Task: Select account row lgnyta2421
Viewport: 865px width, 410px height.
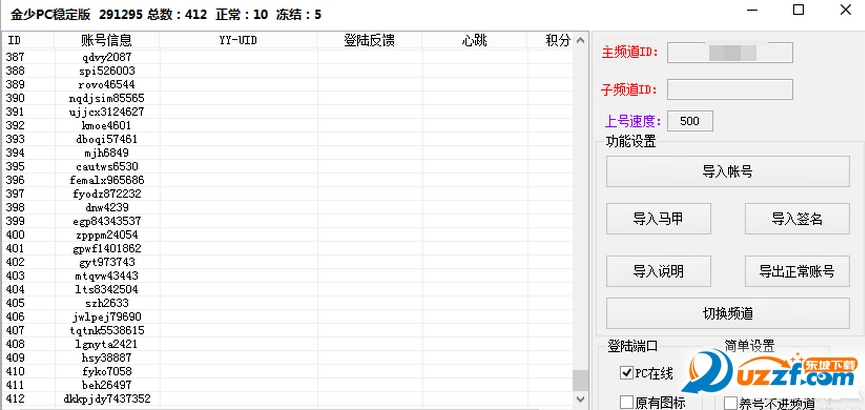Action: tap(287, 344)
